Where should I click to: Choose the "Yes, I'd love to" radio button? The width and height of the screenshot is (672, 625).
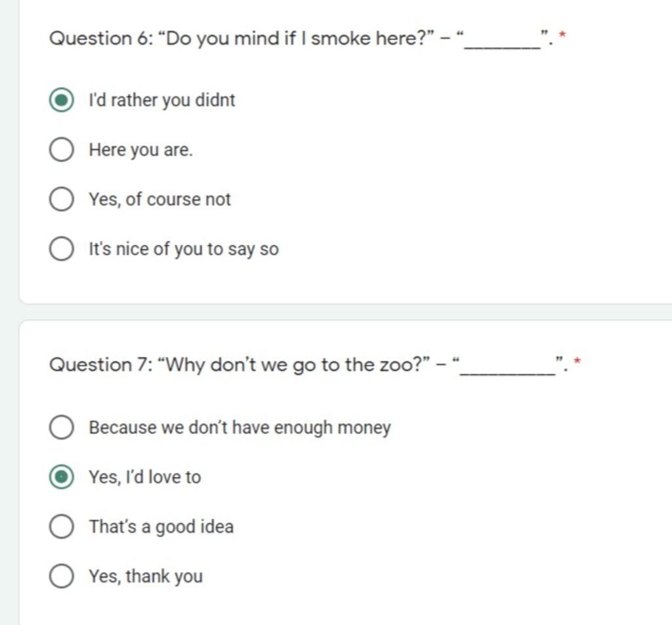pos(61,477)
